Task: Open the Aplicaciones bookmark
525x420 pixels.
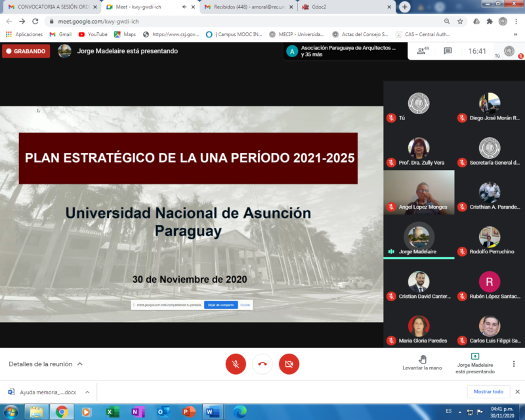Action: click(x=24, y=34)
